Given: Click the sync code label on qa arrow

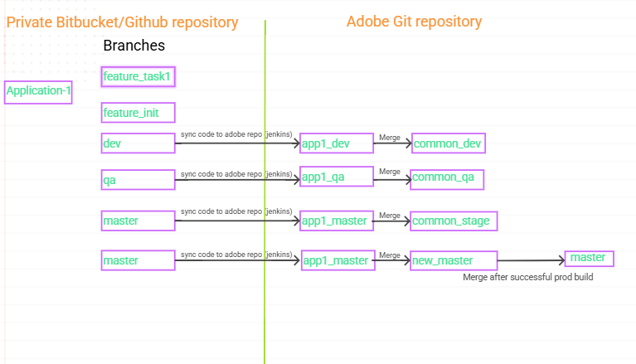Looking at the screenshot, I should (x=236, y=174).
